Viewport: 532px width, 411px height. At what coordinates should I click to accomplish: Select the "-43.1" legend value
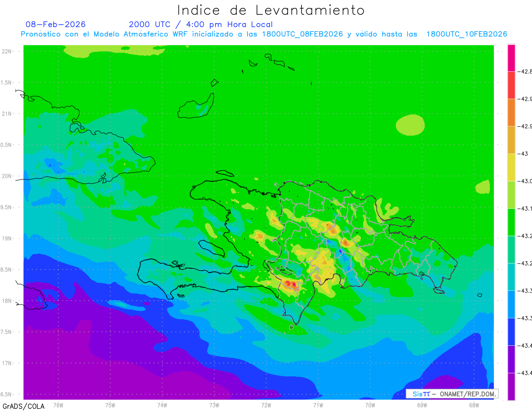click(525, 208)
